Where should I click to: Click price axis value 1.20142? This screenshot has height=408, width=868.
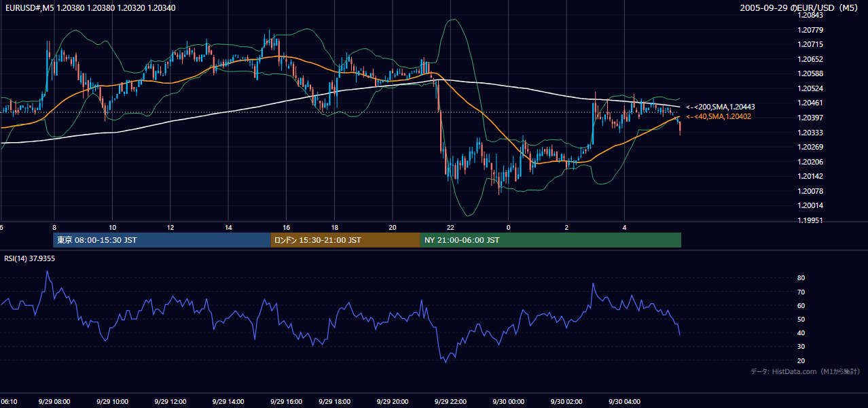pos(812,176)
